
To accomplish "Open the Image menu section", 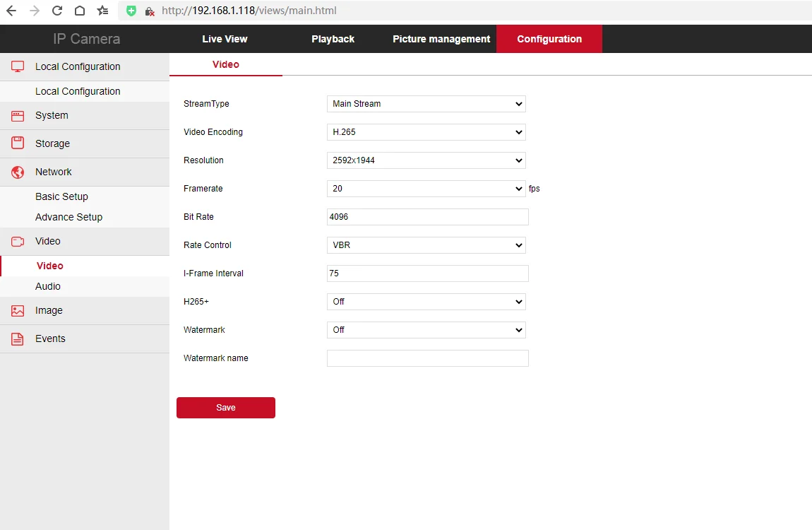I will [85, 311].
